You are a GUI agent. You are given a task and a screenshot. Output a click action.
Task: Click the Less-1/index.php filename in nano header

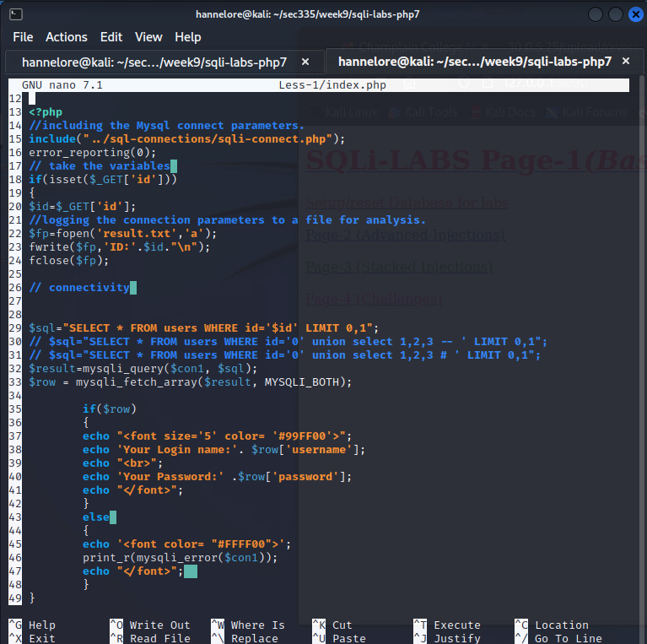click(332, 85)
